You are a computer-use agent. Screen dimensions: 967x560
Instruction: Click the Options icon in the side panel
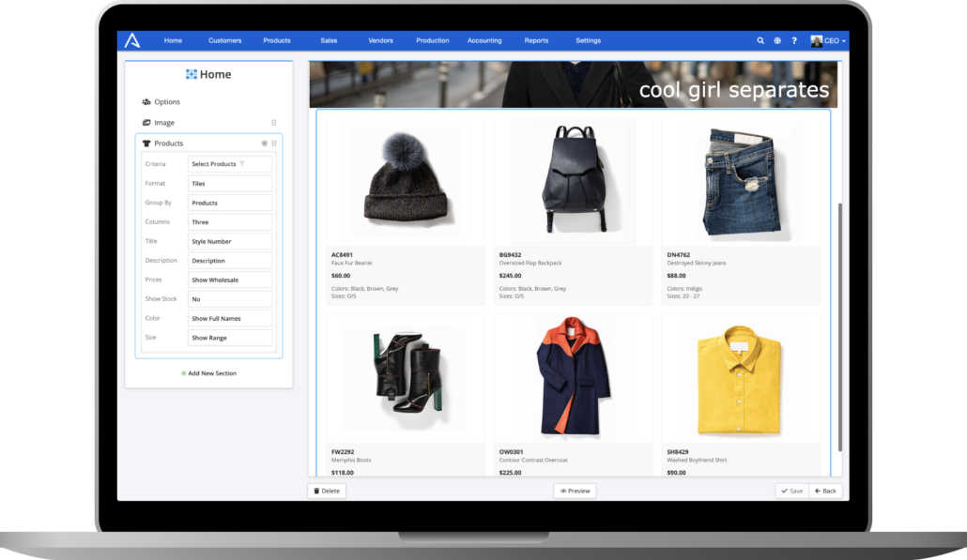point(146,101)
